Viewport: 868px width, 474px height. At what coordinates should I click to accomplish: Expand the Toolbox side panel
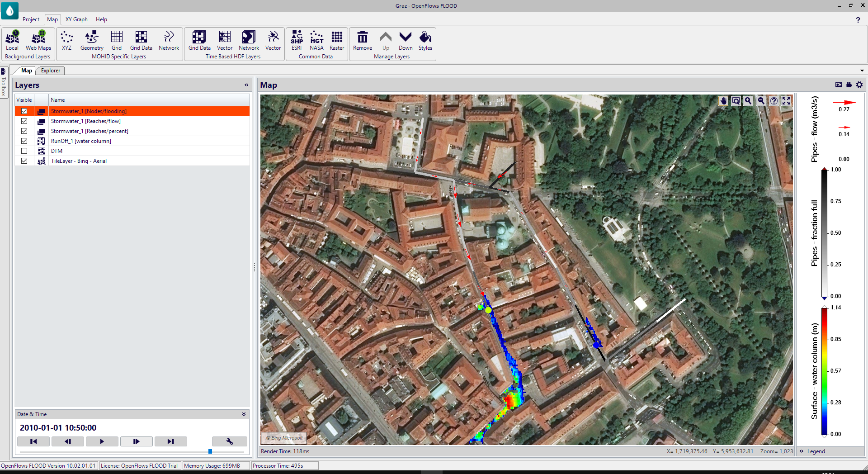[3, 82]
